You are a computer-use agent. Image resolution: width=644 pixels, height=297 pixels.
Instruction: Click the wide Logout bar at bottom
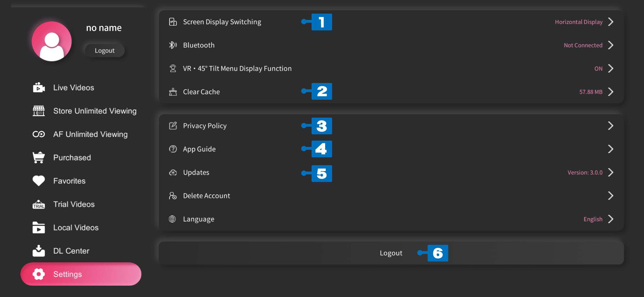391,253
